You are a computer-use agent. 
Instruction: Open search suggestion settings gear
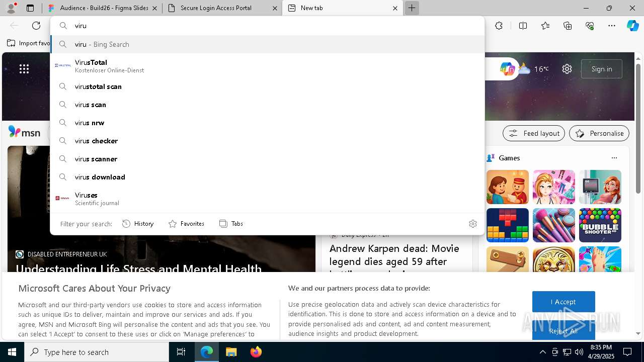pos(473,224)
